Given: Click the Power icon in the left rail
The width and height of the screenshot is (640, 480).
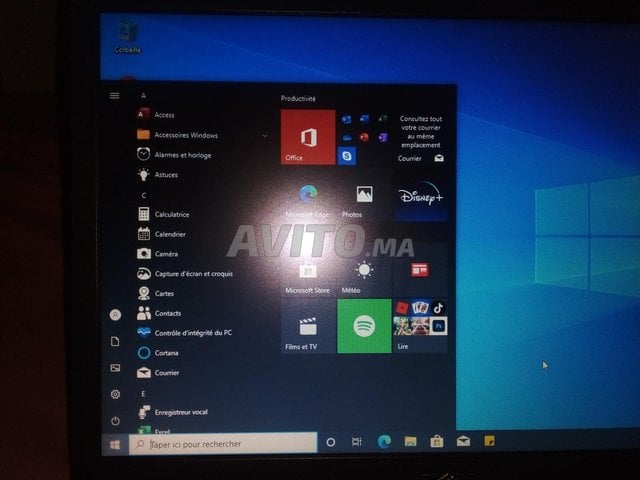Looking at the screenshot, I should [x=115, y=421].
